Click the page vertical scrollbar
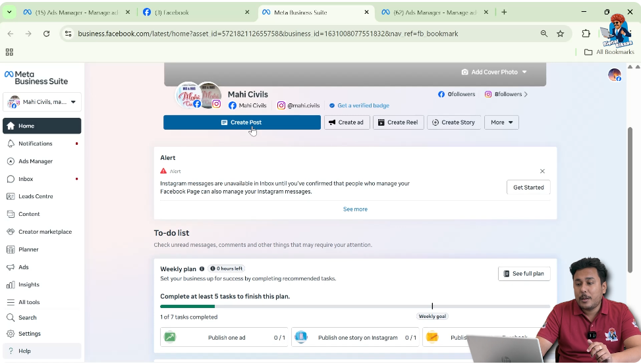This screenshot has width=641, height=364. point(630,199)
